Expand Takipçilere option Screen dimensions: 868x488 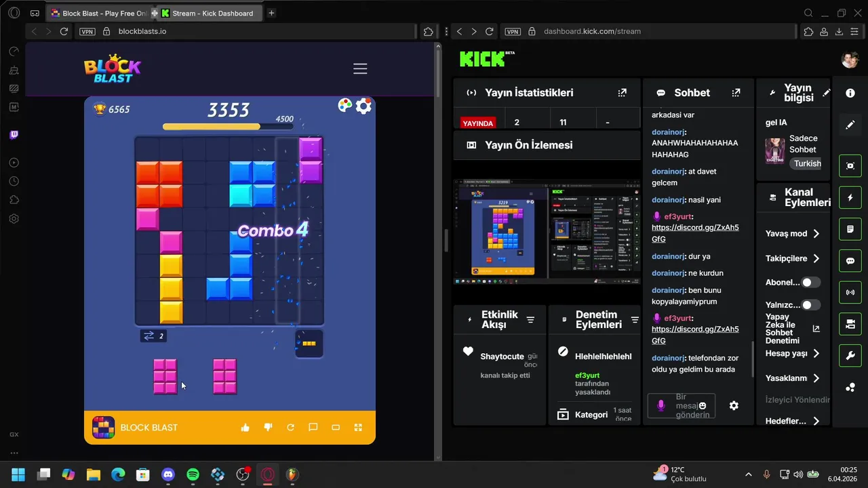793,258
